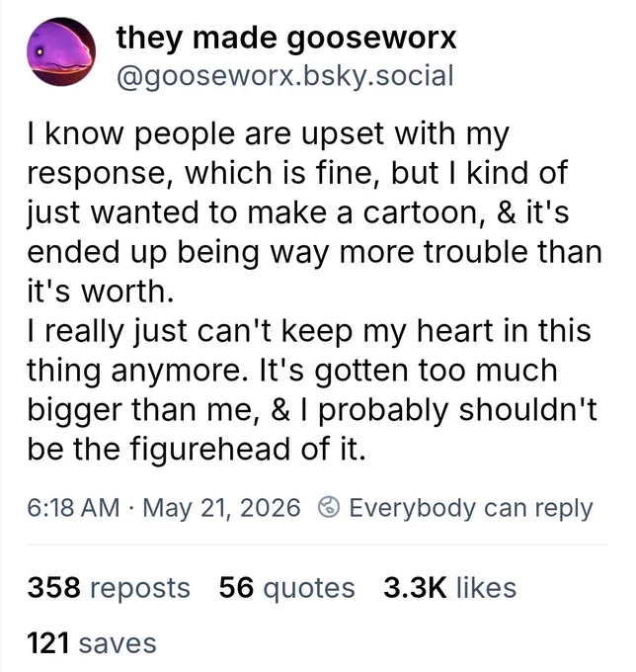This screenshot has height=672, width=636.
Task: Open the 121 saves count
Action: point(92,643)
